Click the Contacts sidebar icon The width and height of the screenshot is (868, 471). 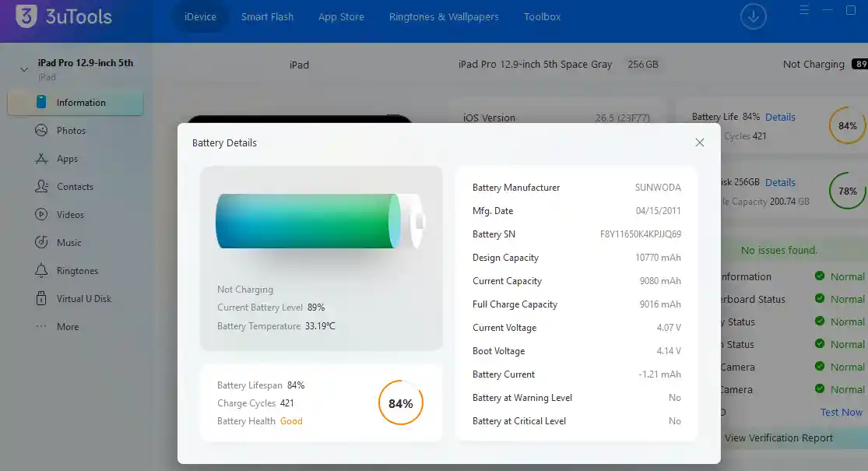[41, 187]
